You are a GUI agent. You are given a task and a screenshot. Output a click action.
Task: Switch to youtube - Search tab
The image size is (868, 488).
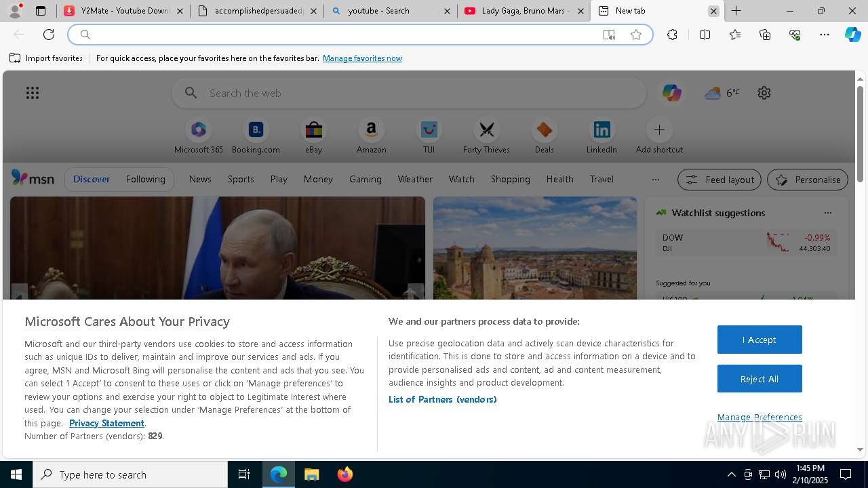(x=391, y=11)
